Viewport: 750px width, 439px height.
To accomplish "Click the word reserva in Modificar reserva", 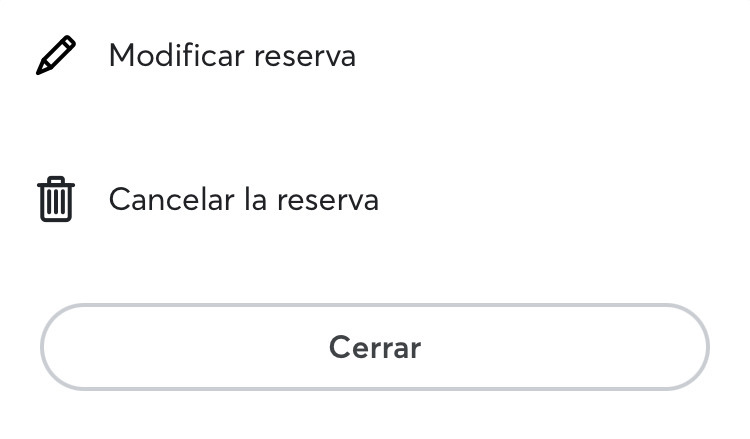I will click(305, 57).
